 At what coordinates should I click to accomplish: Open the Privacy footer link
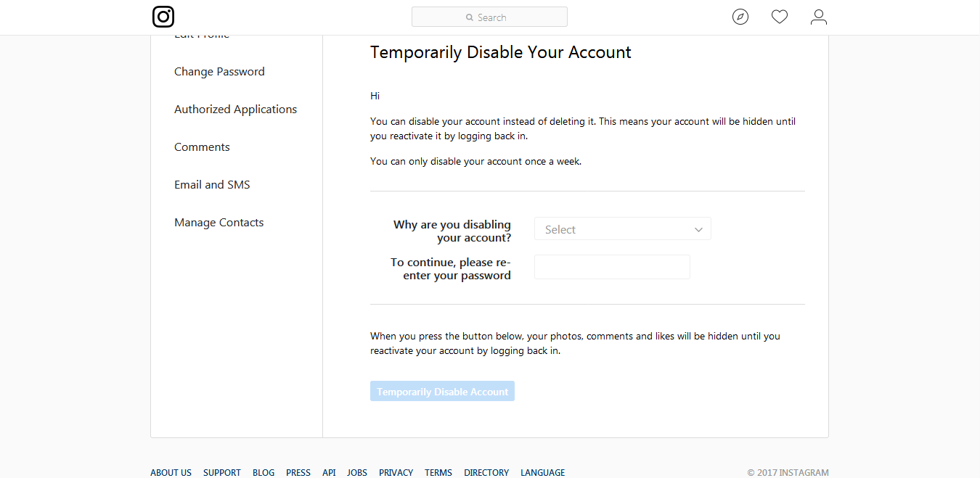point(396,472)
